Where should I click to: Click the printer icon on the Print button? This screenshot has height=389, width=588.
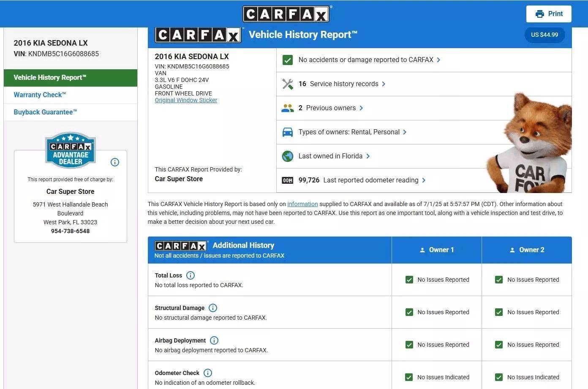(539, 14)
